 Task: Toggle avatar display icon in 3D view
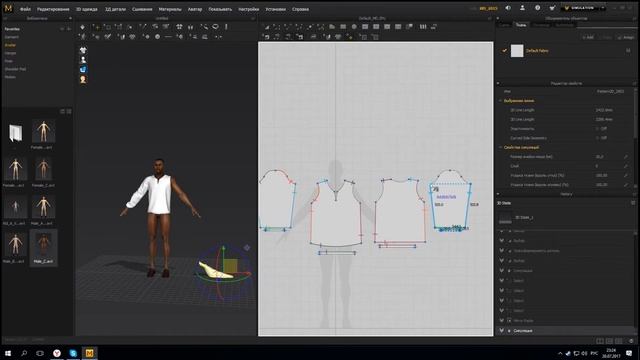point(83,60)
